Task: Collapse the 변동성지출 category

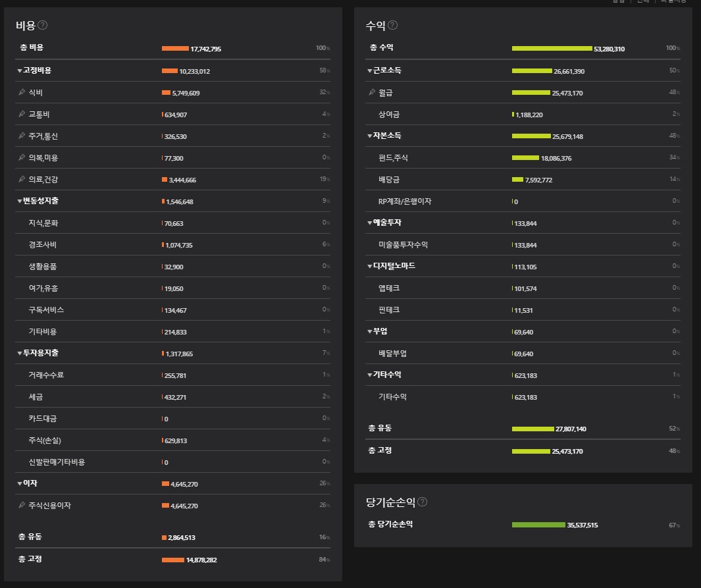Action: [20, 201]
